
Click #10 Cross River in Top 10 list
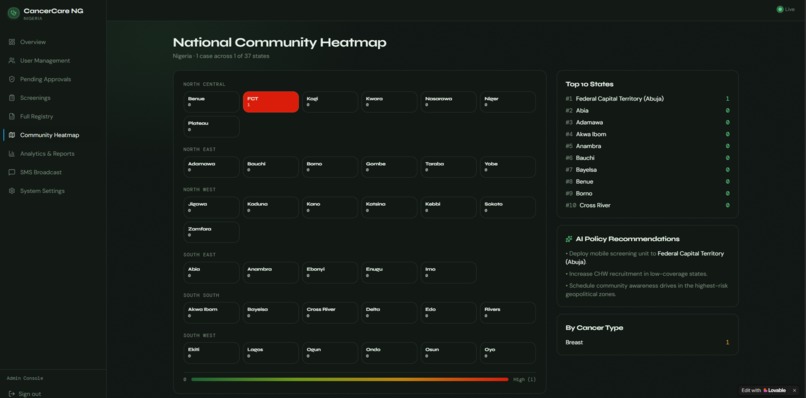click(x=647, y=205)
